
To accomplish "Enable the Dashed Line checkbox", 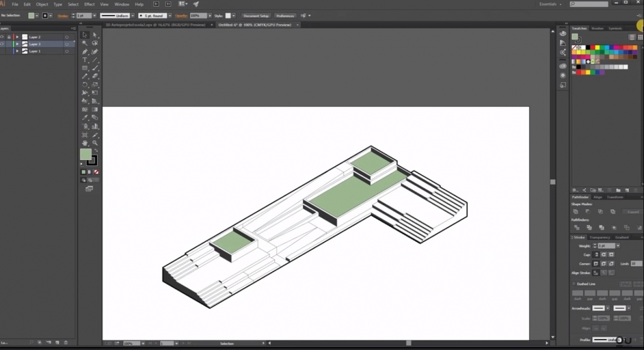I will 573,284.
